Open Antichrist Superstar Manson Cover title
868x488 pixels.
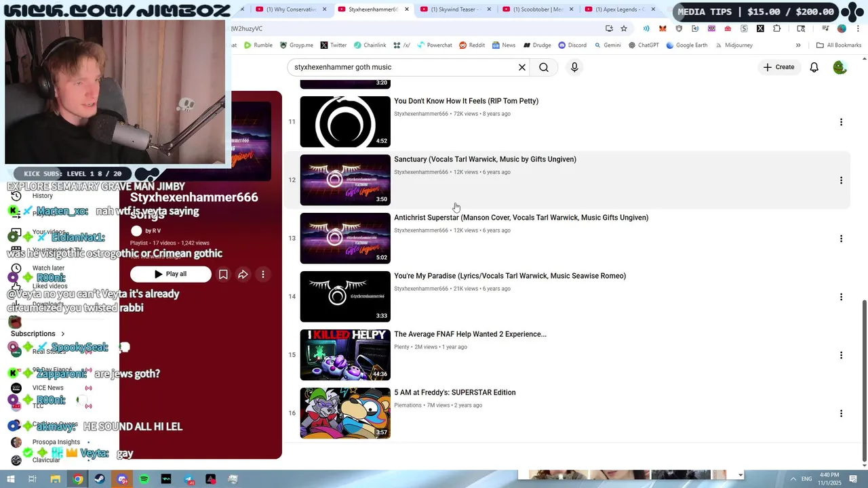[521, 218]
